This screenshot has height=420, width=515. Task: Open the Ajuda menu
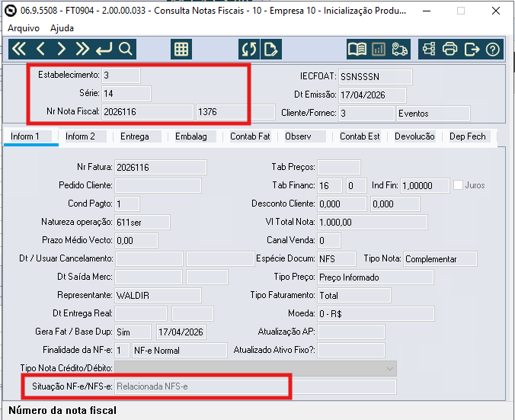(x=62, y=28)
